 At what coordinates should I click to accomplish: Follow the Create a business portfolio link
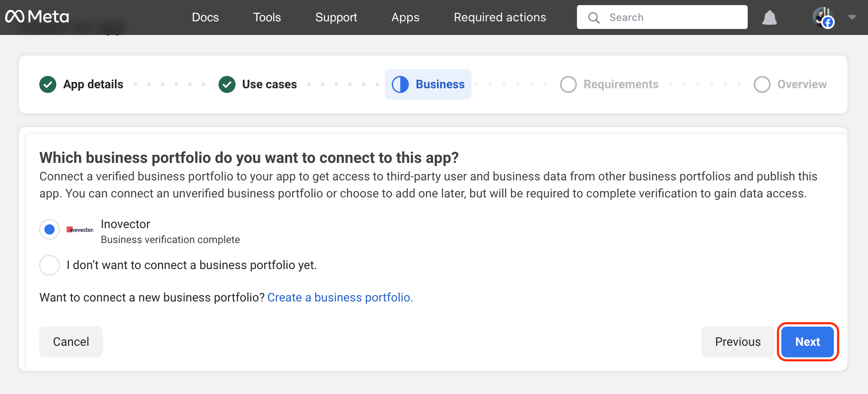click(x=340, y=298)
